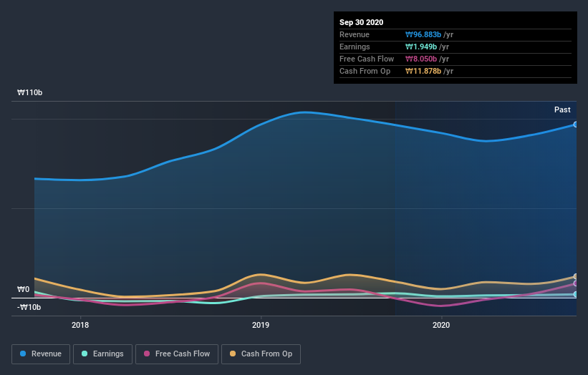Click the 2019 x-axis label

point(261,325)
